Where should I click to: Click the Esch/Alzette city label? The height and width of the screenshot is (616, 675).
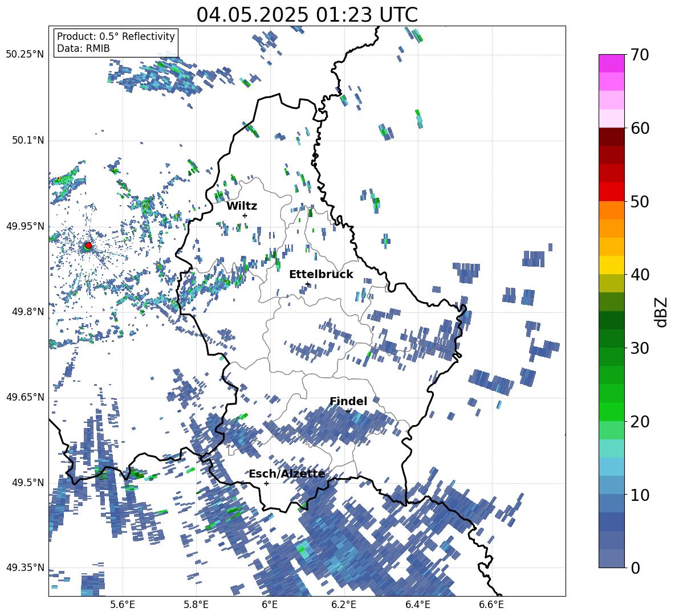(x=287, y=474)
